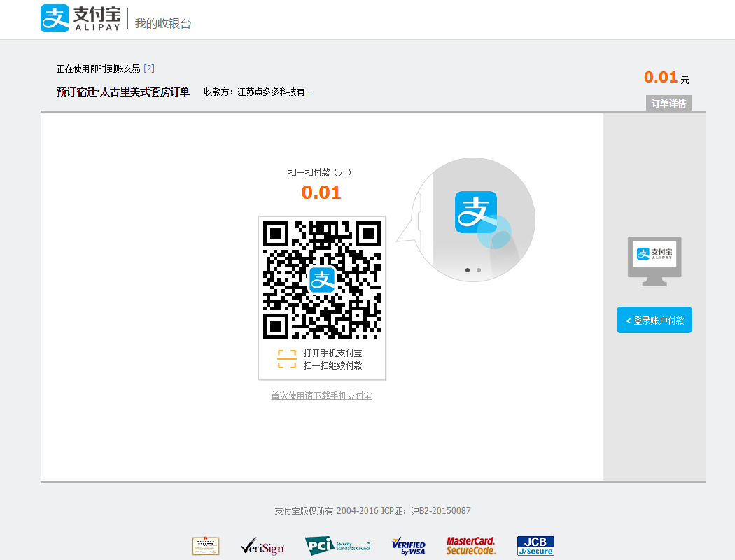Click the VeriSign security badge
Viewport: 735px width, 560px height.
pyautogui.click(x=262, y=547)
